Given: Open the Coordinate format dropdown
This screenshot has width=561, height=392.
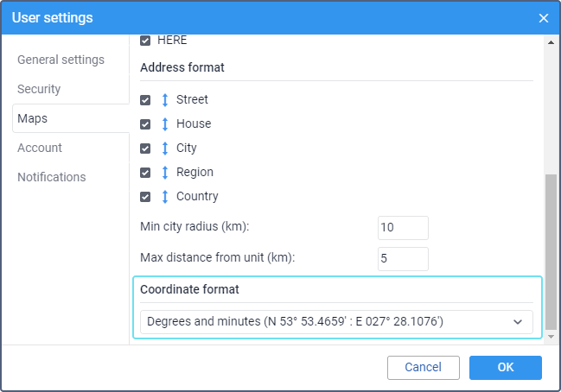Looking at the screenshot, I should pyautogui.click(x=336, y=322).
